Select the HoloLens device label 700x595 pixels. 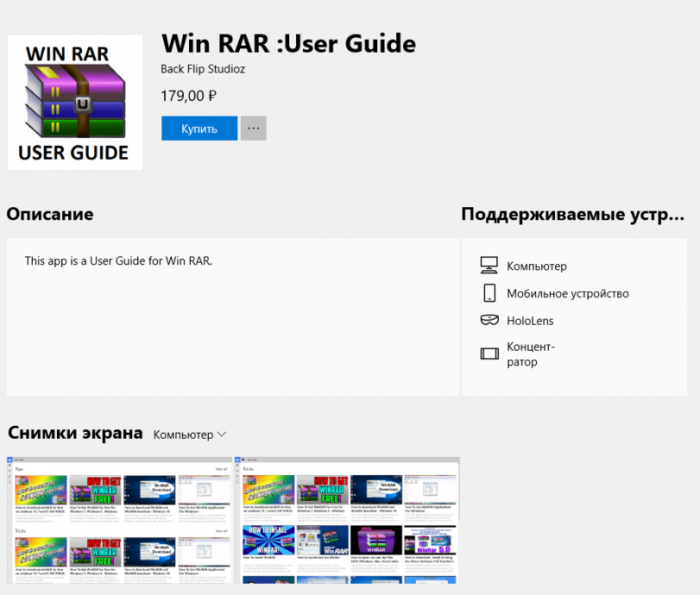[x=530, y=321]
